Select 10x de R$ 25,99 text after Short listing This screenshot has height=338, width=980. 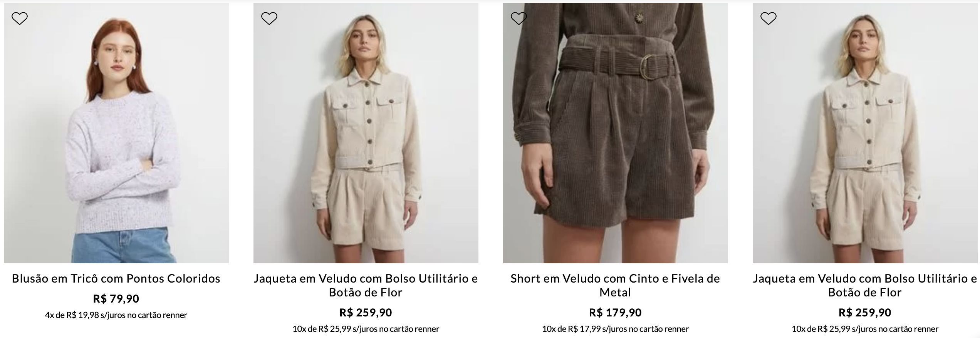[x=865, y=329]
